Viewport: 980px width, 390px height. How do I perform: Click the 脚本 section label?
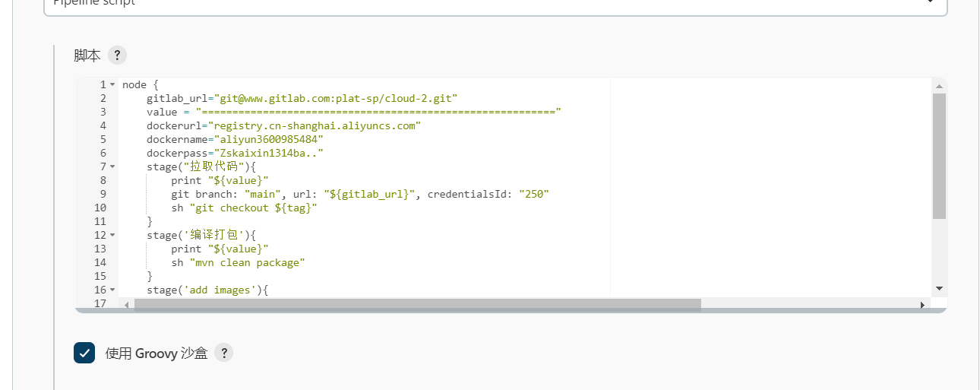(x=87, y=55)
